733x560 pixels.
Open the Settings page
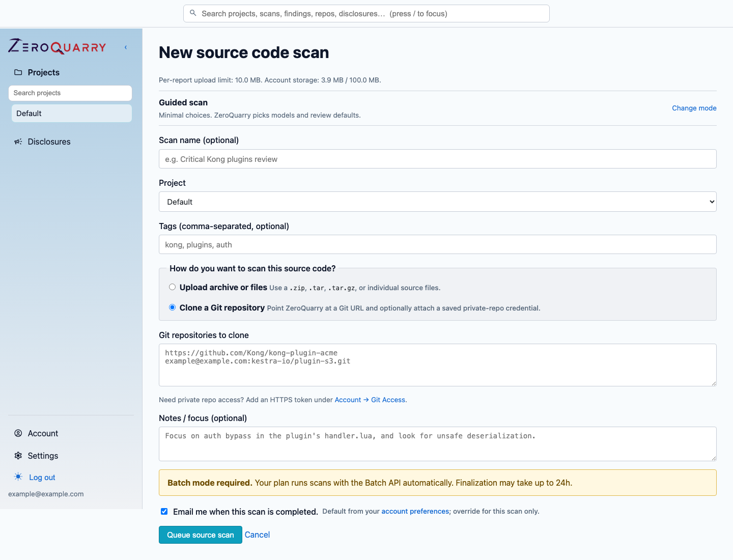coord(43,456)
